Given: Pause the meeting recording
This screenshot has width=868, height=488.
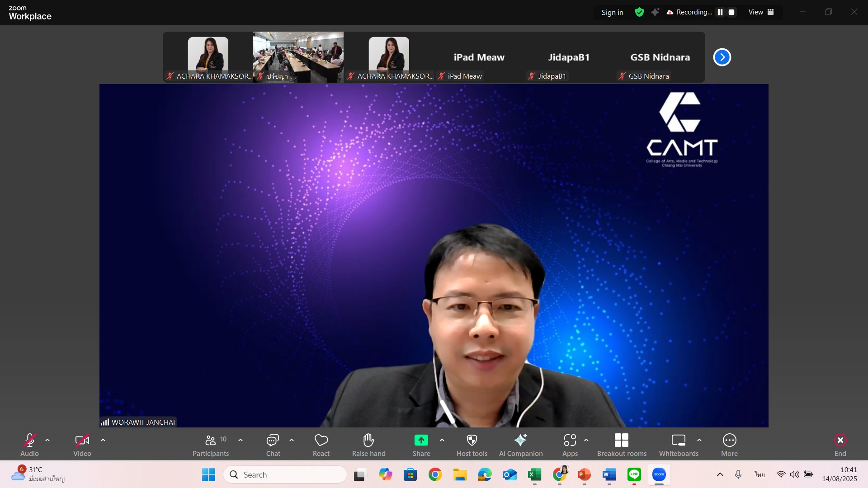Looking at the screenshot, I should 720,12.
